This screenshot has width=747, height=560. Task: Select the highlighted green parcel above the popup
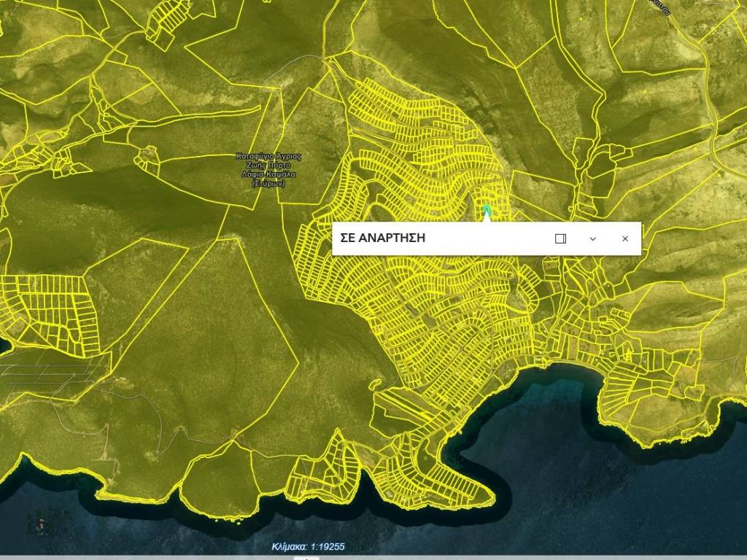click(487, 210)
